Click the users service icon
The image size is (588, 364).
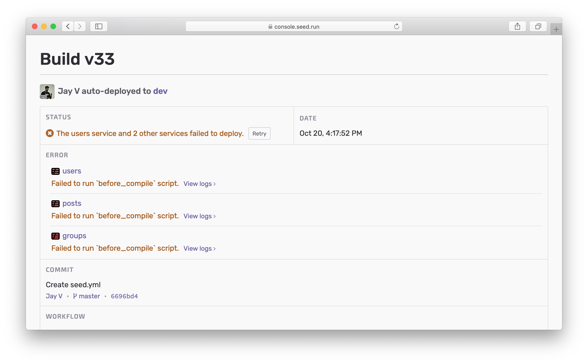pos(55,171)
